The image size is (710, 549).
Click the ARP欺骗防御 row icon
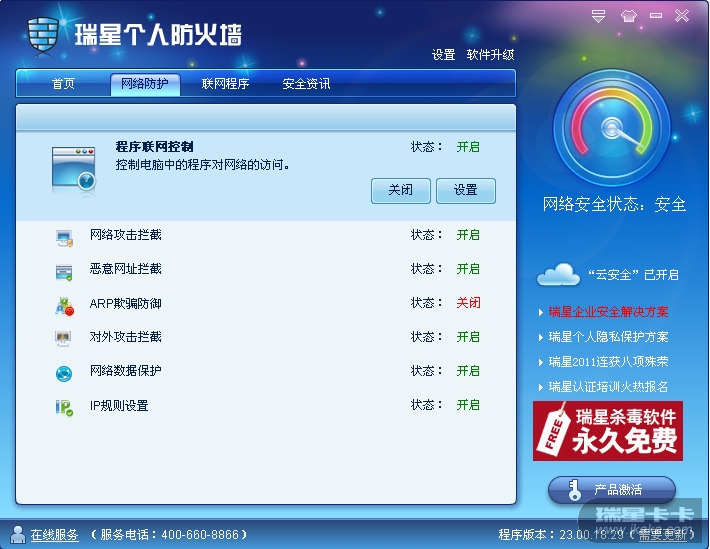[64, 306]
